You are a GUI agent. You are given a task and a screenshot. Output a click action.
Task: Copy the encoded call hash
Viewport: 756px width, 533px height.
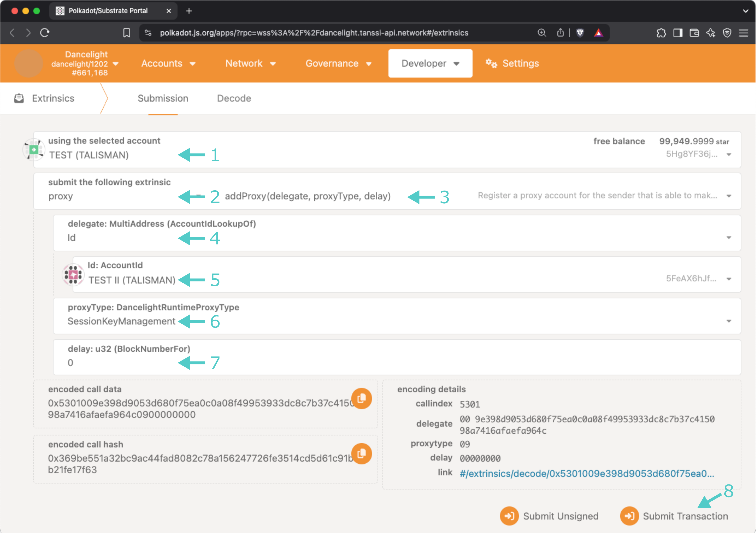tap(362, 454)
